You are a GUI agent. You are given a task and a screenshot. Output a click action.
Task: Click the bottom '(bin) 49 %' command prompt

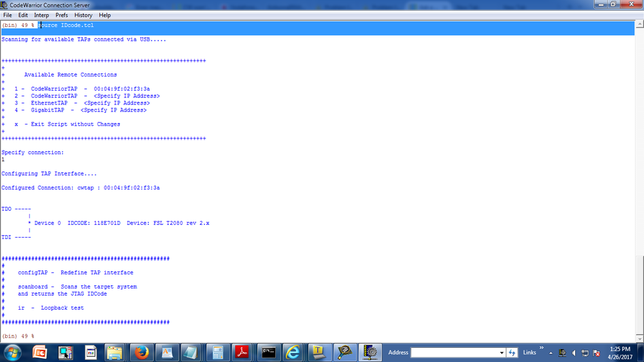18,336
